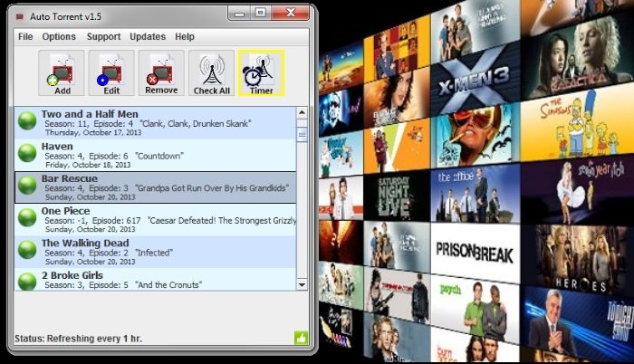Select the 2 Broke Girls show title
Viewport: 634px width, 364px height.
click(72, 275)
